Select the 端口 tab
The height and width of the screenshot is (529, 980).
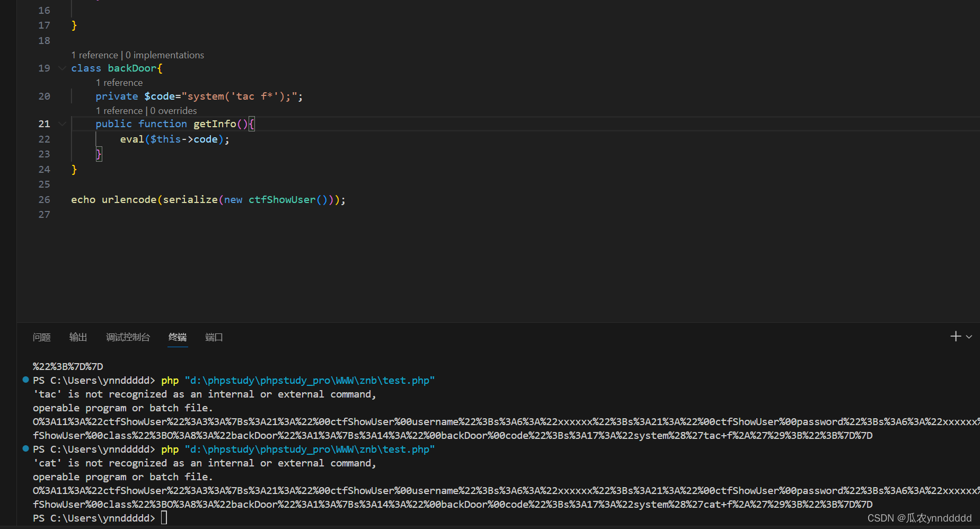click(214, 337)
